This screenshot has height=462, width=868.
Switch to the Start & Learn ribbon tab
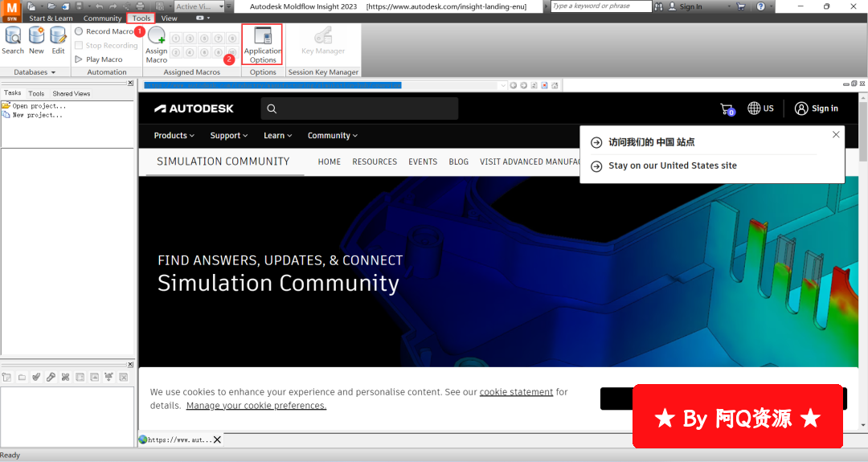point(51,18)
